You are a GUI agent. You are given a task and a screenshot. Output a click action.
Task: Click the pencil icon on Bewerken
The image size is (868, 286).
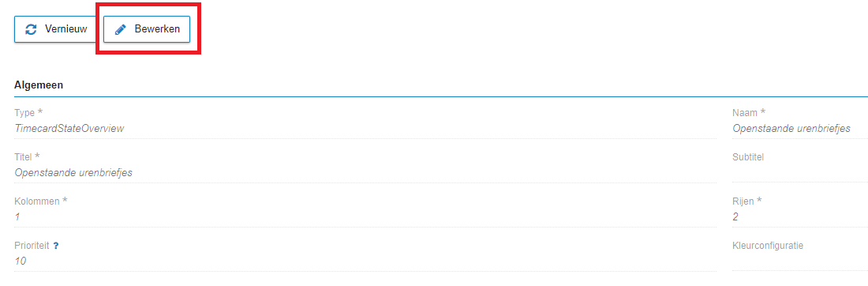pos(120,29)
